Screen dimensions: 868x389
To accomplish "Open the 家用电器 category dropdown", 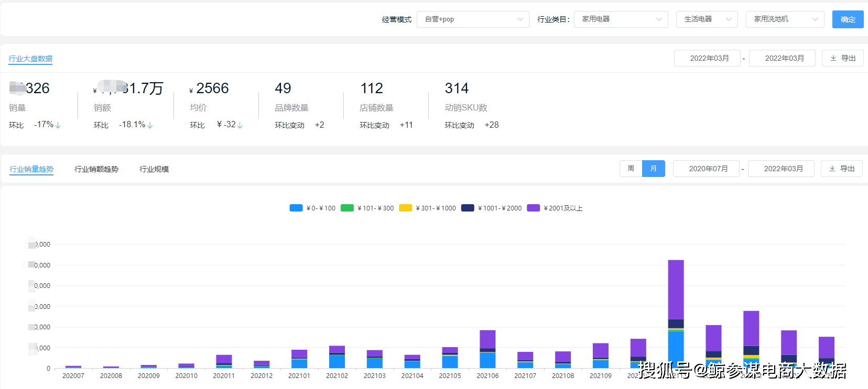I will 621,19.
